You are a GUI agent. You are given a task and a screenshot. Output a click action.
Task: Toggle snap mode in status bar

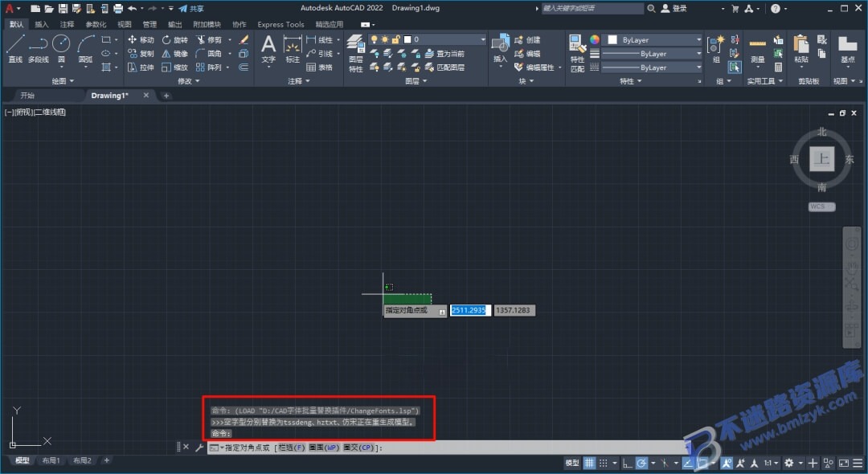(604, 463)
